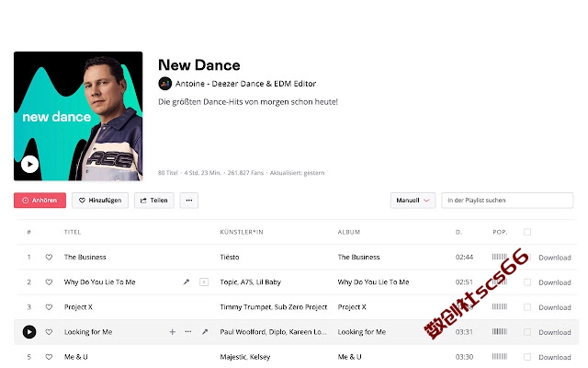The image size is (588, 368).
Task: Click Download in Project X row
Action: coord(555,307)
